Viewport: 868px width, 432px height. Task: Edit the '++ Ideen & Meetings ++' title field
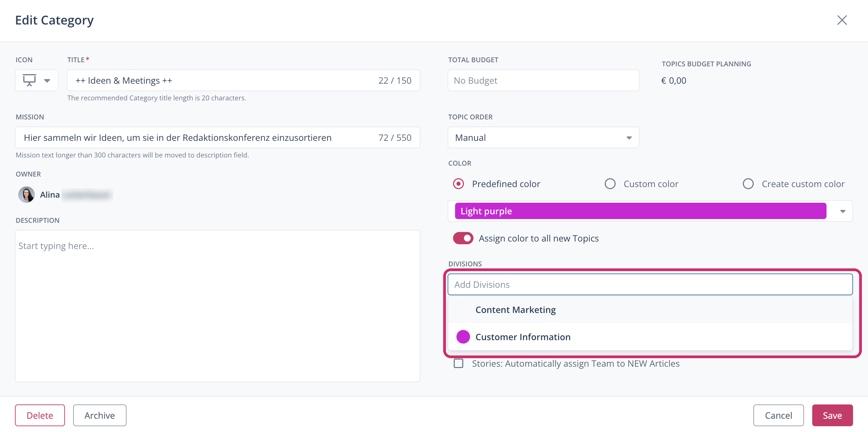(x=243, y=81)
